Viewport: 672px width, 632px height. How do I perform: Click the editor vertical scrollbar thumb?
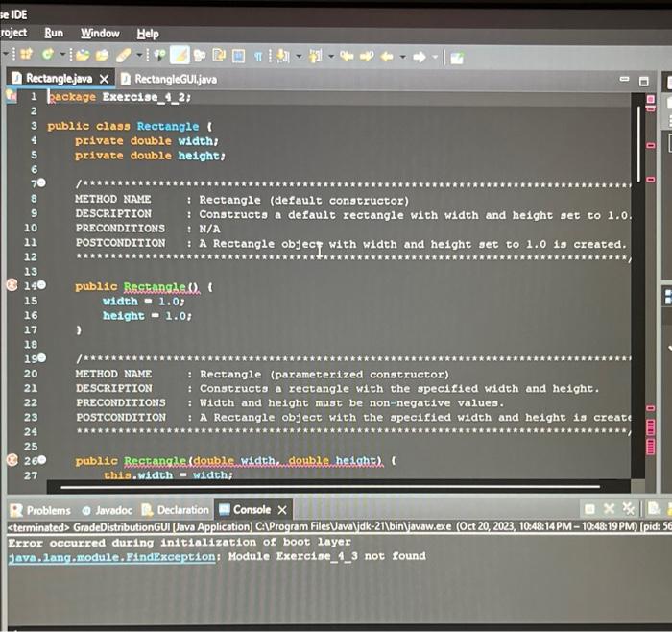(638, 144)
